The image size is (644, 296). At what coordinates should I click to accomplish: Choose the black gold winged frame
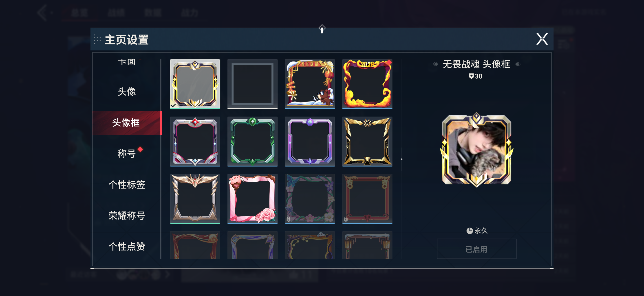(x=367, y=141)
